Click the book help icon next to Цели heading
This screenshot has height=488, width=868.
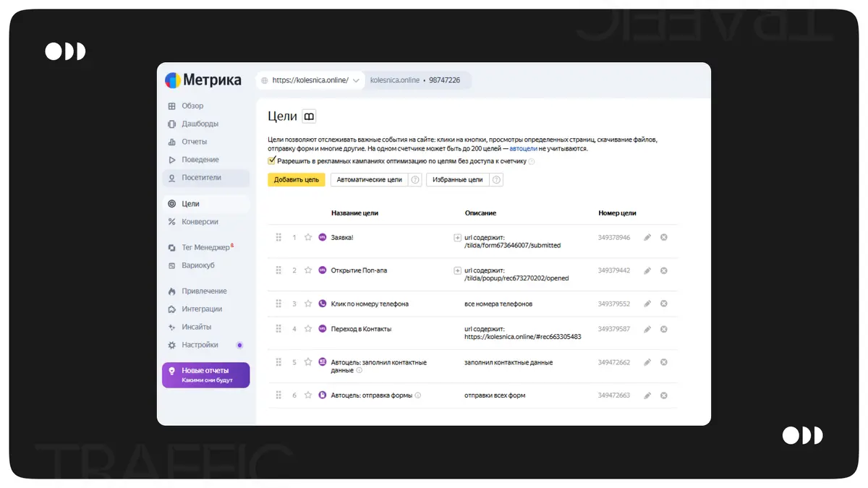tap(309, 116)
